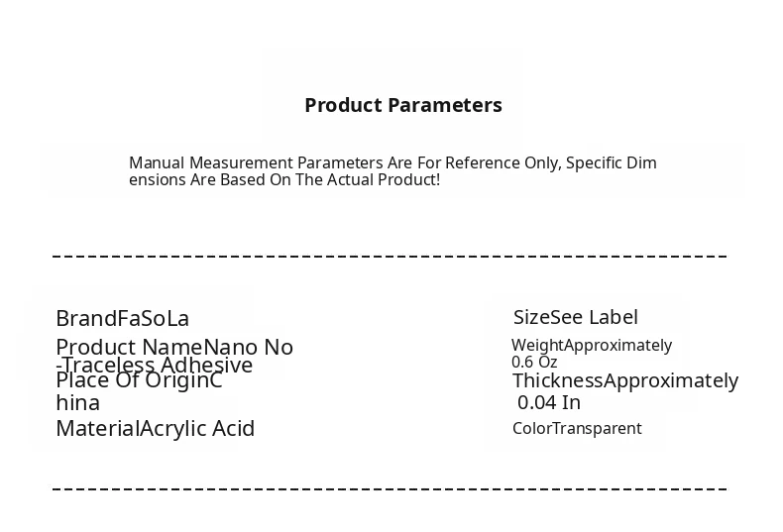Click the lower dashed divider line
Image resolution: width=783 pixels, height=532 pixels.
pyautogui.click(x=390, y=488)
